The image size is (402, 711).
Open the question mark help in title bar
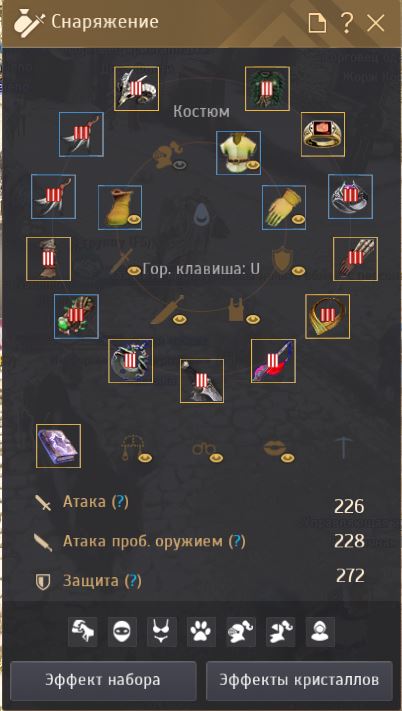346,22
